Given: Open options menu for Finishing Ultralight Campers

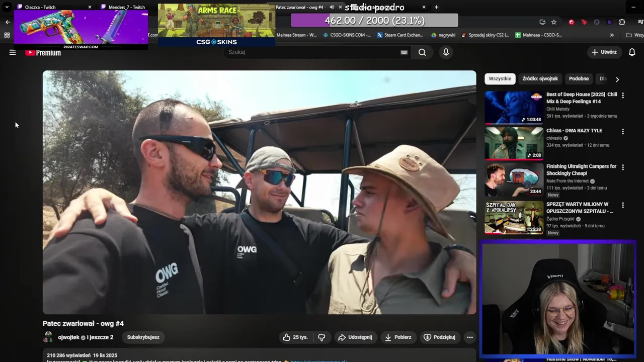Looking at the screenshot, I should point(623,167).
